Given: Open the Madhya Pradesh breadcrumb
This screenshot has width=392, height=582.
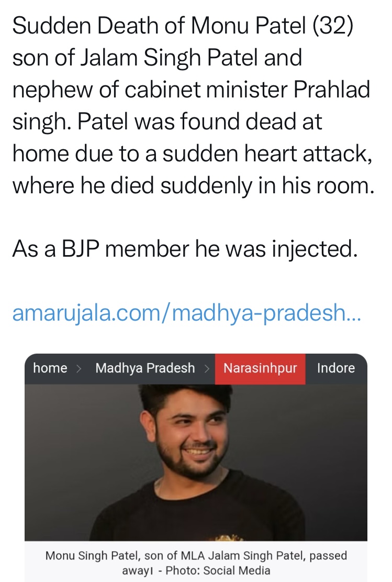Looking at the screenshot, I should (x=145, y=368).
